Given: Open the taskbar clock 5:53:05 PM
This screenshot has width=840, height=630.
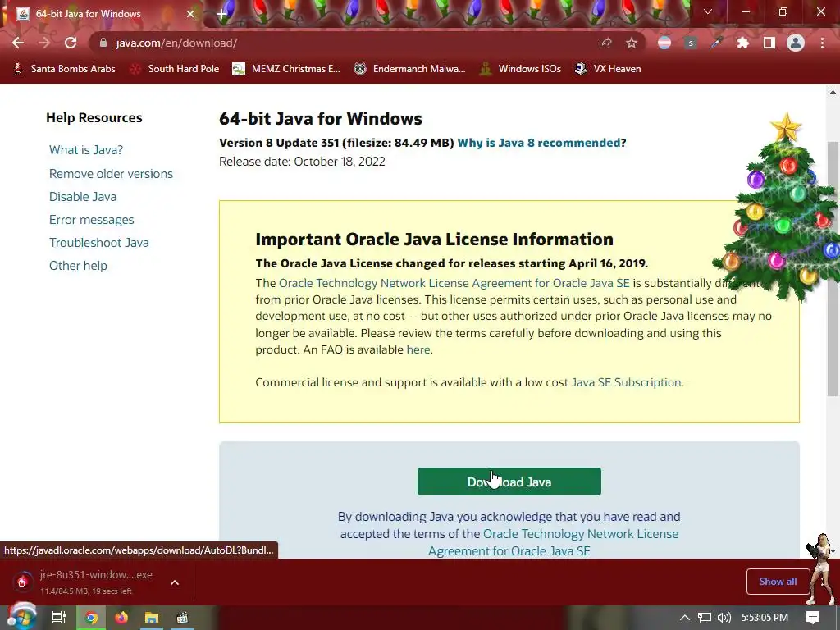Looking at the screenshot, I should tap(765, 618).
